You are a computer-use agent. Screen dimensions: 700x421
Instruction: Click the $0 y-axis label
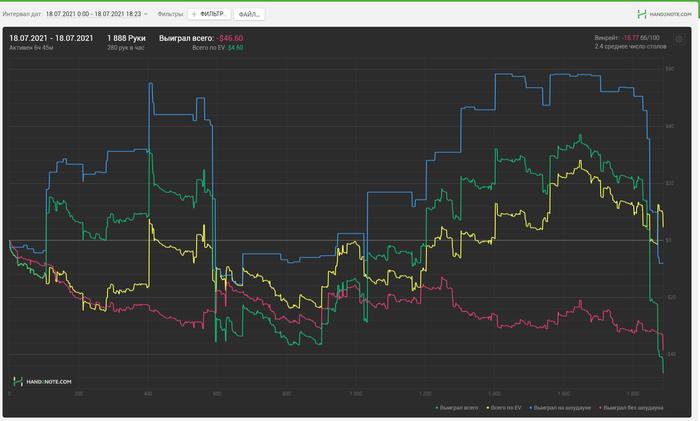coord(668,240)
